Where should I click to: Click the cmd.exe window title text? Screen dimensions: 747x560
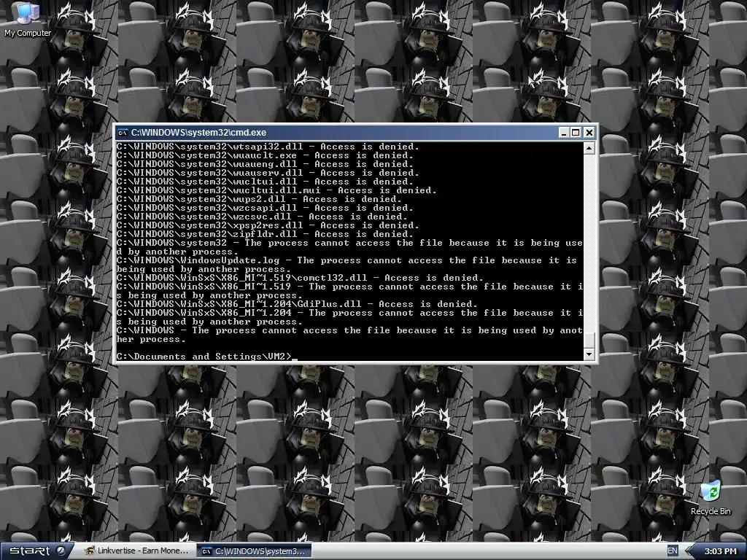point(198,133)
